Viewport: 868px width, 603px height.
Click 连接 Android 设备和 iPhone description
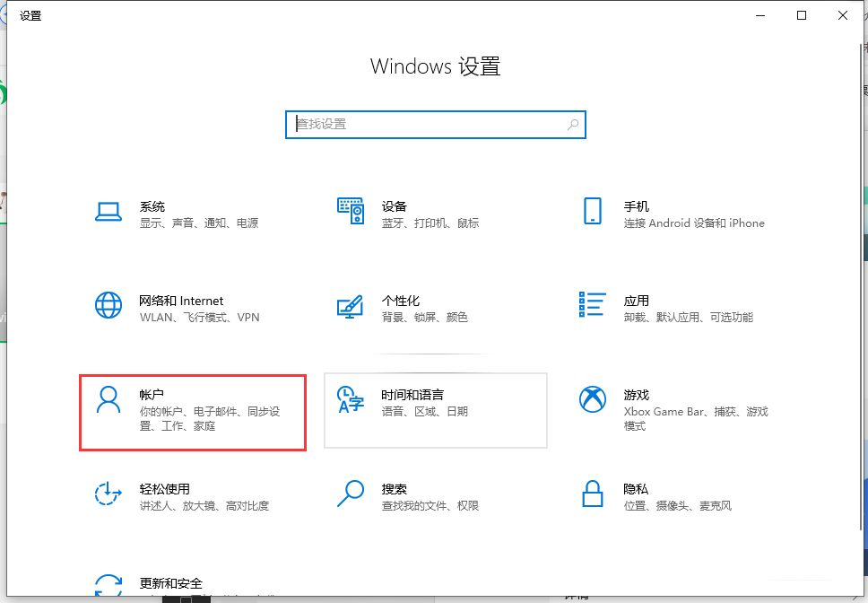(694, 223)
